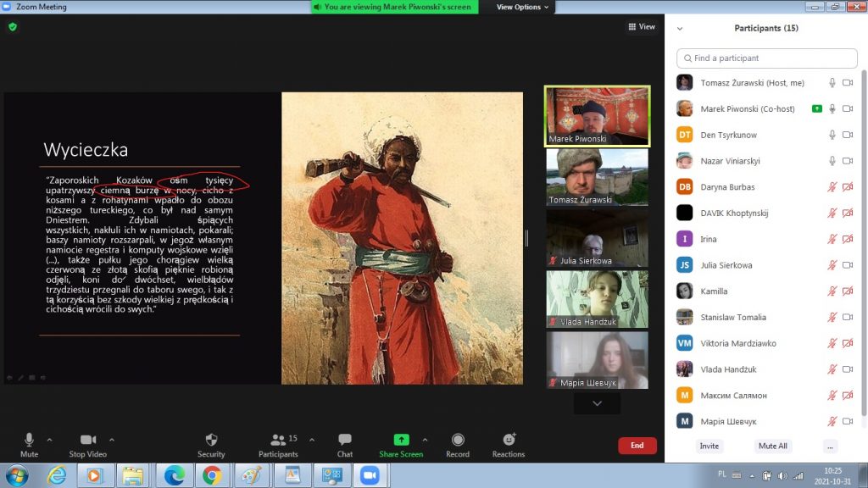Open the Reactions menu icon
868x488 pixels.
[x=509, y=441]
